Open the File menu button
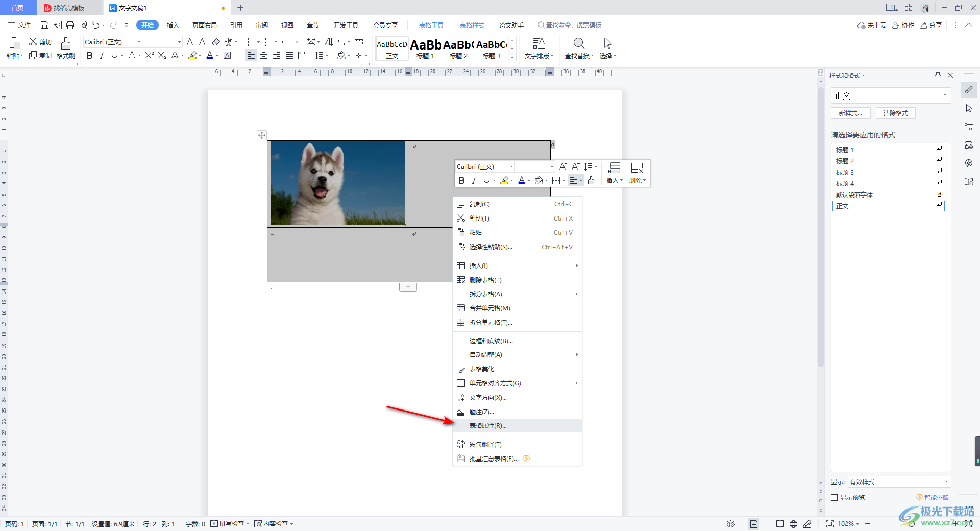 coord(19,25)
